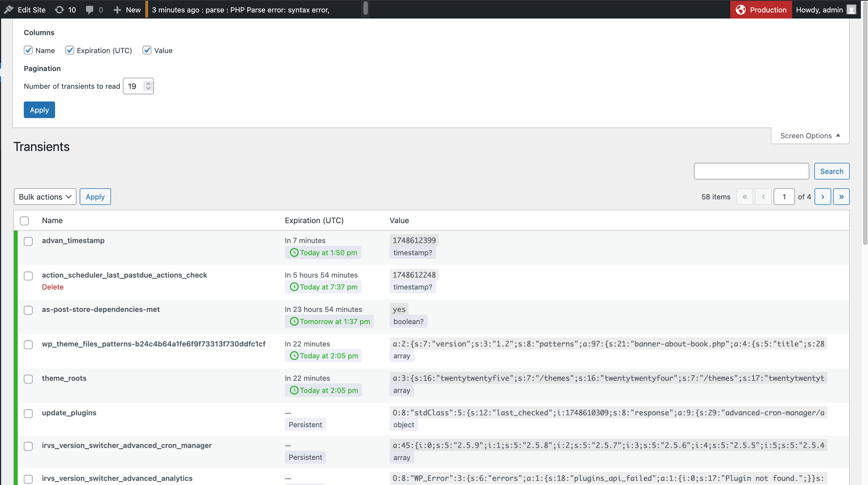This screenshot has width=868, height=485.
Task: Click the Production environment globe icon
Action: 740,10
